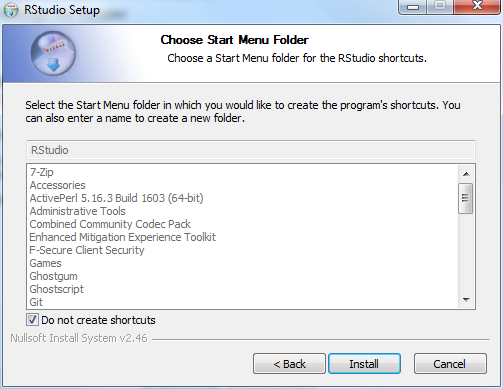The image size is (503, 389).
Task: Select Administrative Tools in the list
Action: click(x=77, y=211)
